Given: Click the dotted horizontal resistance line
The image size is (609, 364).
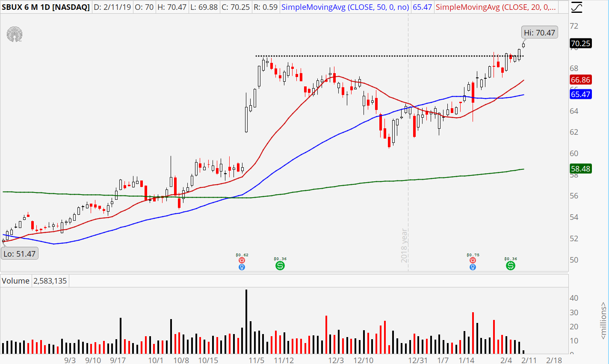Looking at the screenshot, I should pyautogui.click(x=389, y=56).
